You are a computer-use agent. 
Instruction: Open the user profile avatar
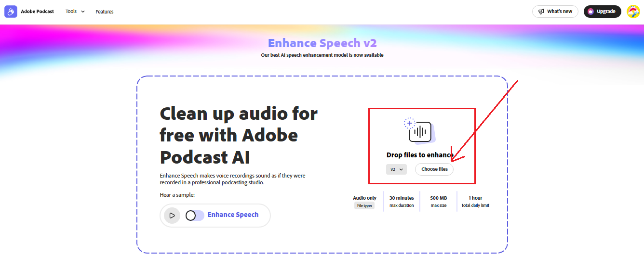pos(633,12)
